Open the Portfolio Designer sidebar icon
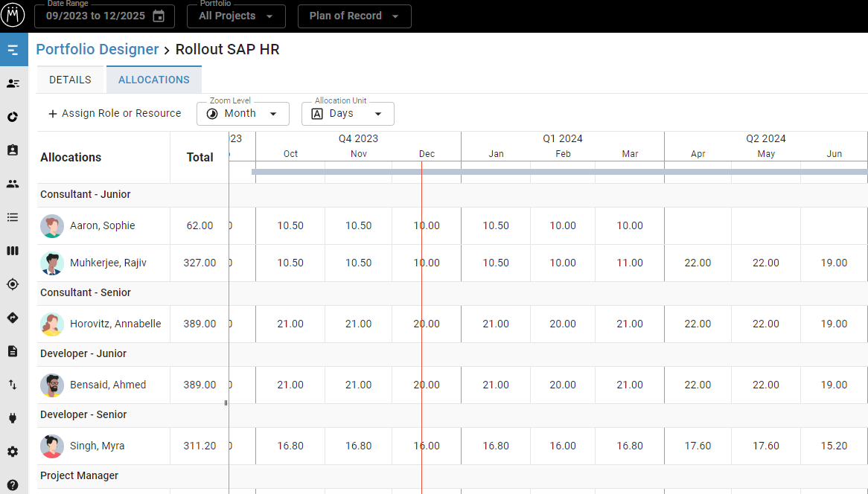This screenshot has width=868, height=494. (13, 50)
